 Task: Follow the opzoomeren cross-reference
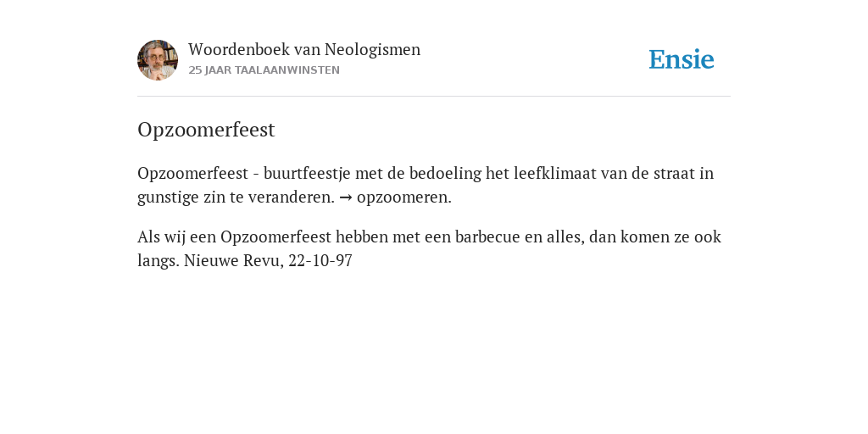click(402, 198)
